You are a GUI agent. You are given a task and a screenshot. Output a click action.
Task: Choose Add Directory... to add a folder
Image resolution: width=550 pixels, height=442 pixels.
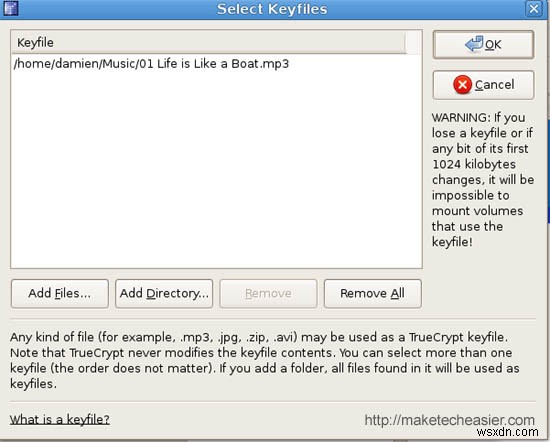coord(164,294)
